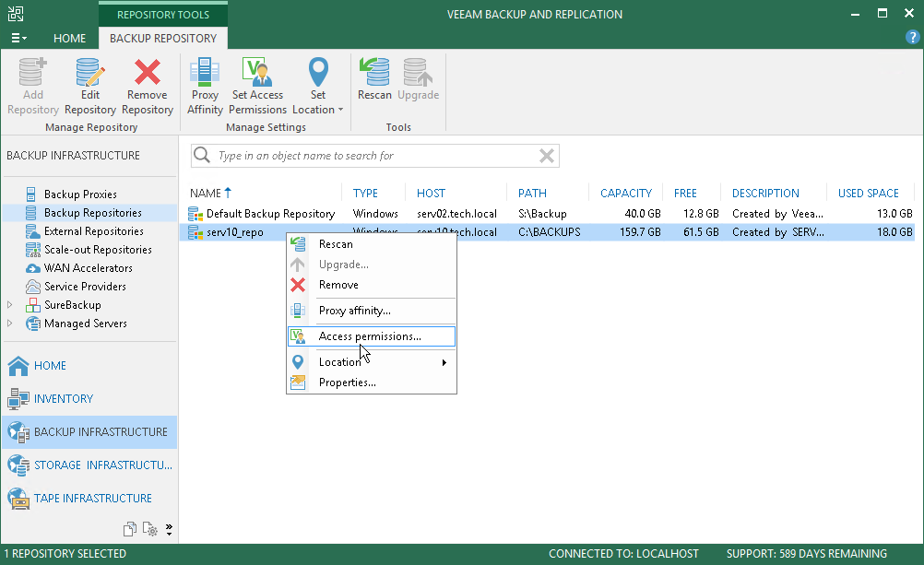
Task: Open BACKUP INFRASTRUCTURE navigation view
Action: tap(89, 432)
